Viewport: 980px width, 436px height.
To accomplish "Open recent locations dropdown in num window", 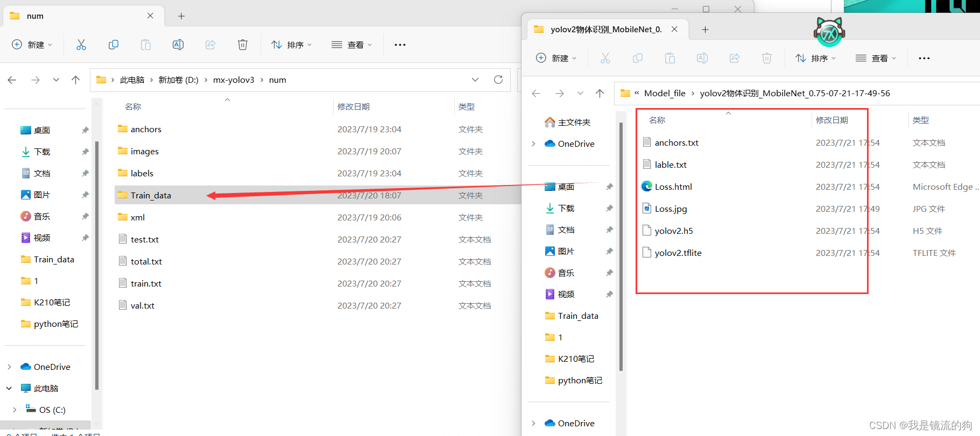I will (56, 80).
